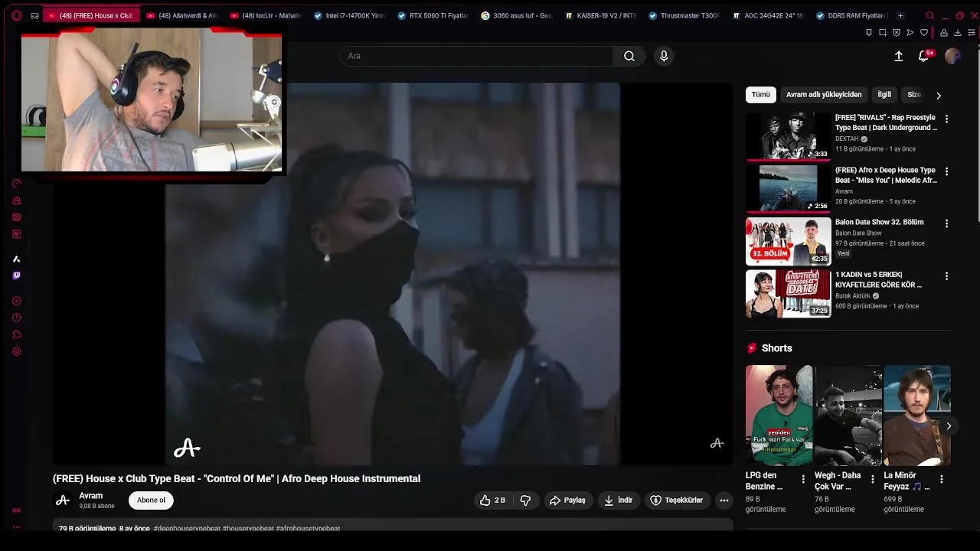Switch to DDR5 RAM Fiyatları tab
Screen dimensions: 980x551
(x=851, y=15)
